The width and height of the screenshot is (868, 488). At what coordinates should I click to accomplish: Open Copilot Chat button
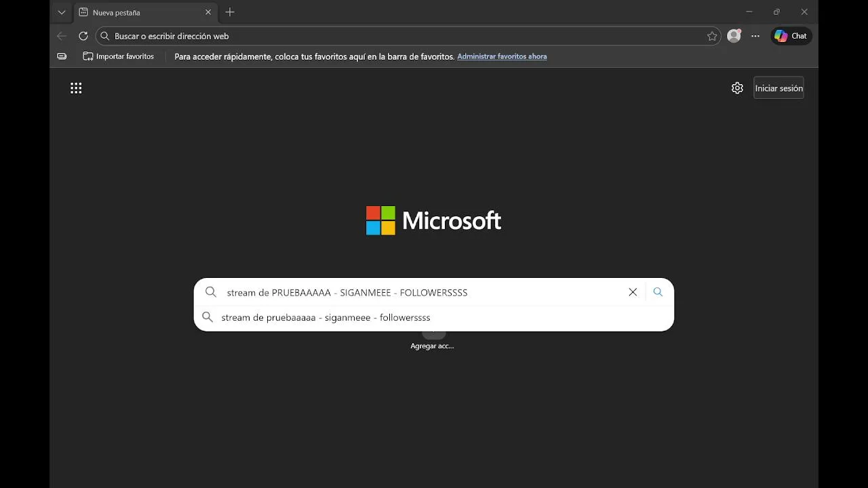point(791,36)
